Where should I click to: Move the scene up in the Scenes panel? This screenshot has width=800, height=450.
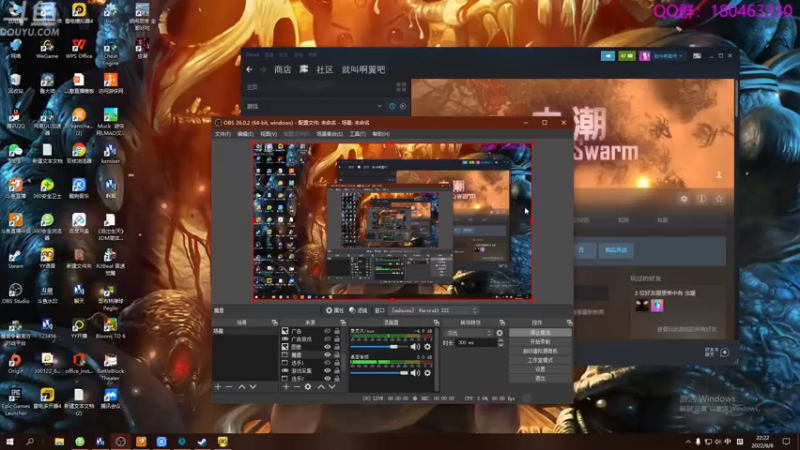(242, 387)
